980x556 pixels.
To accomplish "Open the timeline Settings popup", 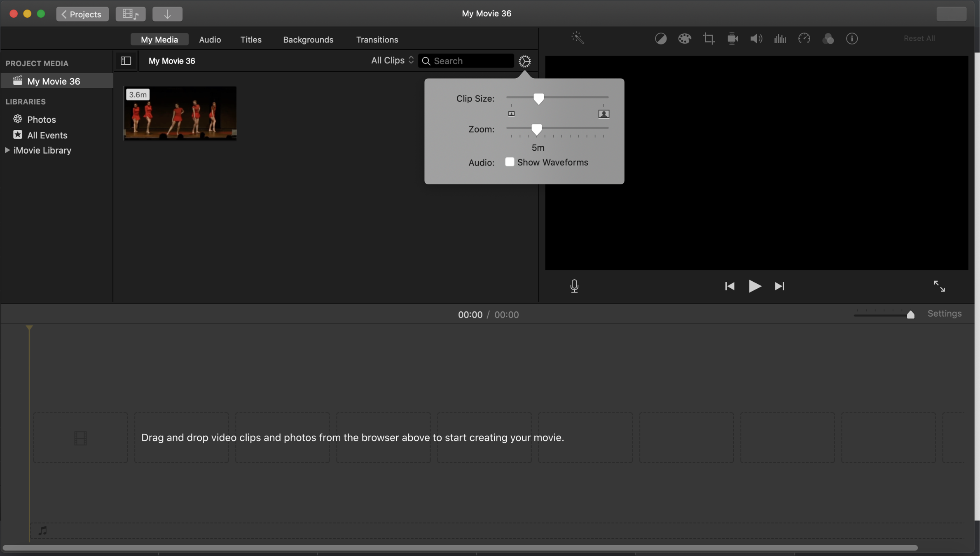I will click(x=944, y=314).
